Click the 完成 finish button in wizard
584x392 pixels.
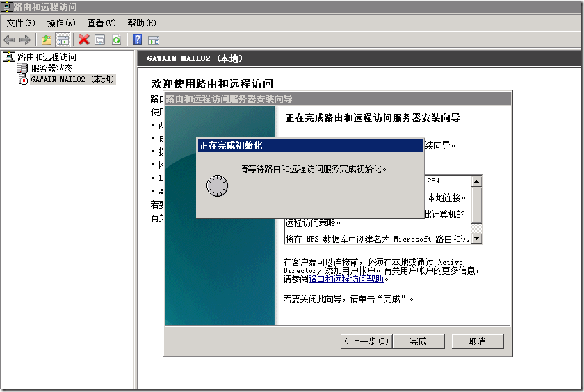pos(419,341)
